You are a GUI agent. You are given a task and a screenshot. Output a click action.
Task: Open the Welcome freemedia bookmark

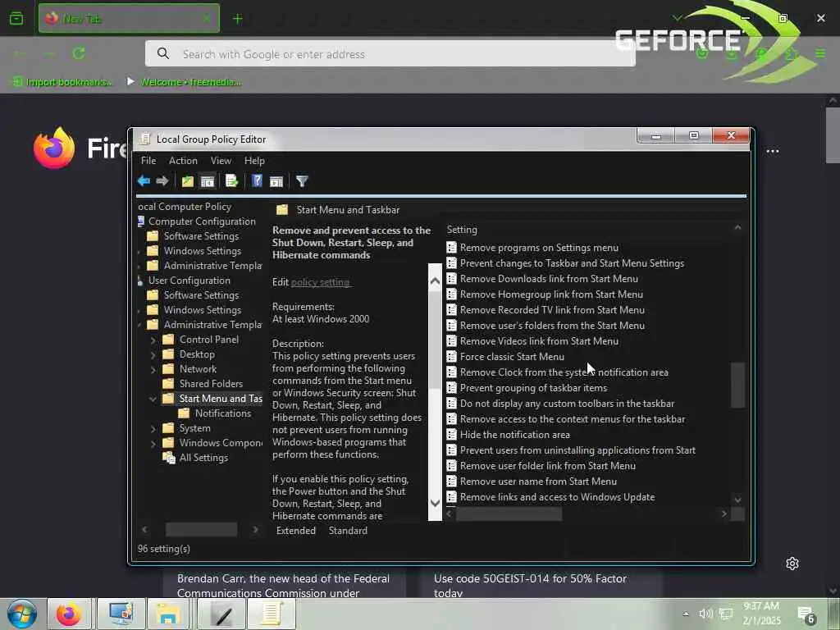[x=184, y=82]
